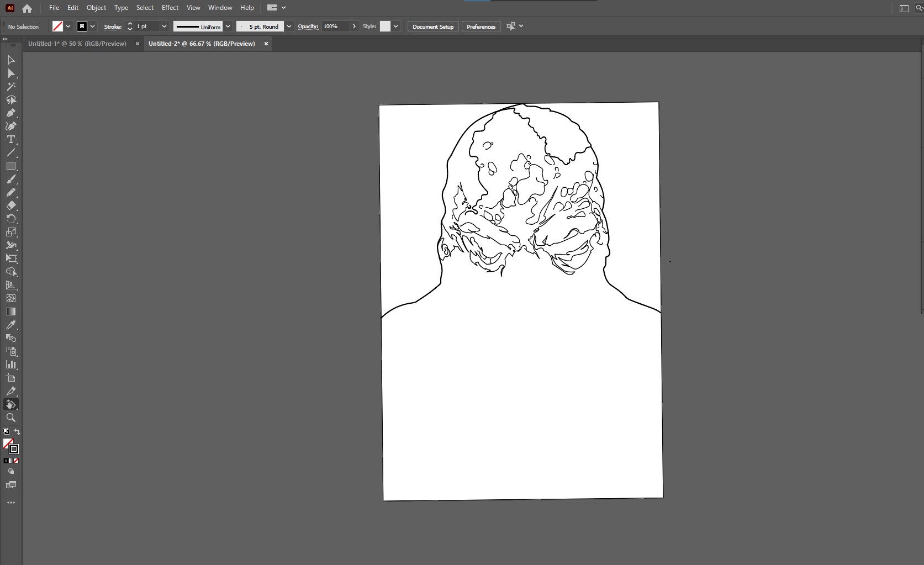Select the Scale tool
The width and height of the screenshot is (924, 565).
tap(11, 232)
